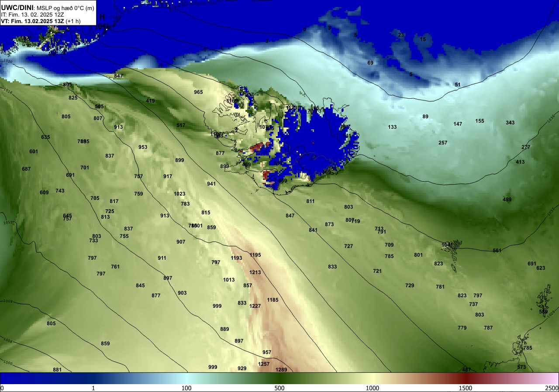Click the 'H' high-pressure marker
This screenshot has width=559, height=392.
(x=102, y=17)
